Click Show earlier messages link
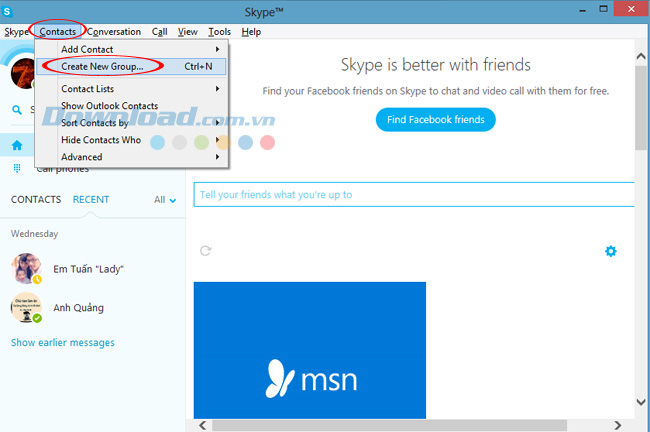This screenshot has width=650, height=432. click(x=63, y=342)
